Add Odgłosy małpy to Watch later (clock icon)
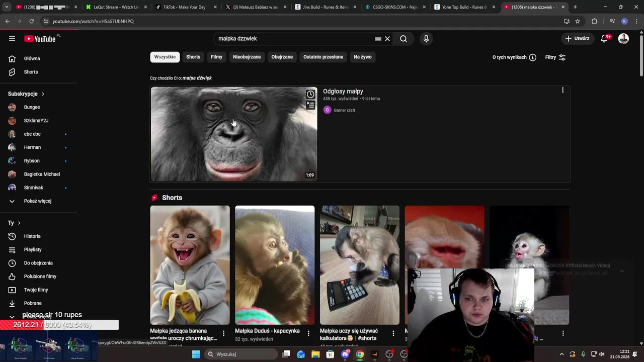The height and width of the screenshot is (362, 644). [310, 95]
